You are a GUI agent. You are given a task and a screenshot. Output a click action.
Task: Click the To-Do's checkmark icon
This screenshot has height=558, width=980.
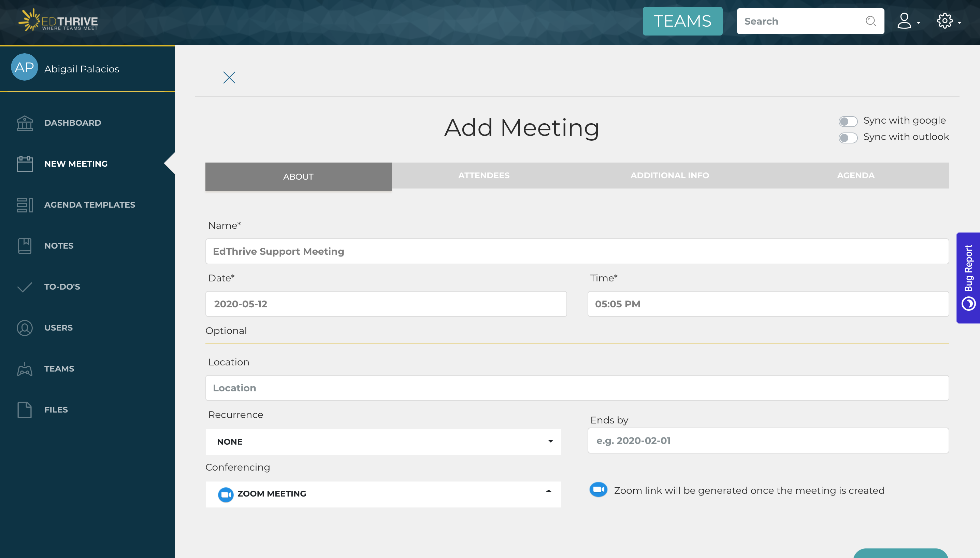pyautogui.click(x=25, y=287)
